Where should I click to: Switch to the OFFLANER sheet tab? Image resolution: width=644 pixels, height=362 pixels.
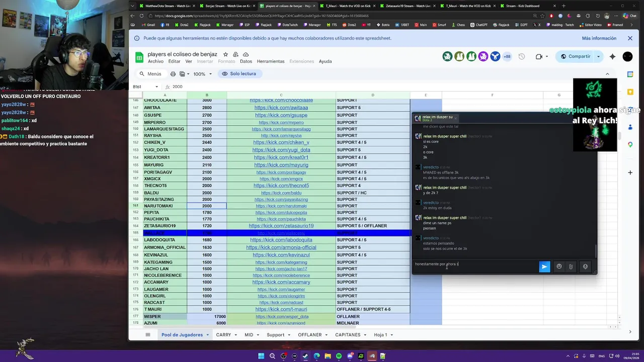pos(310,335)
